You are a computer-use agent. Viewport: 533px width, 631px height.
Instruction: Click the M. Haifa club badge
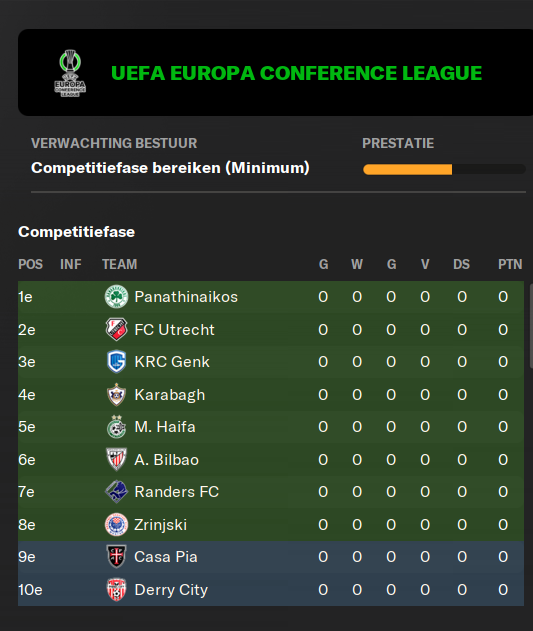pyautogui.click(x=116, y=427)
